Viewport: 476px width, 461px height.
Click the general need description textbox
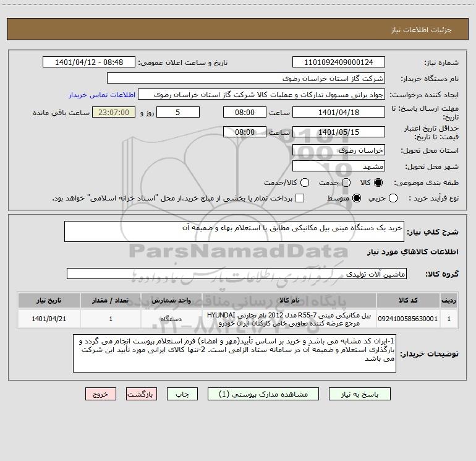coord(234,231)
